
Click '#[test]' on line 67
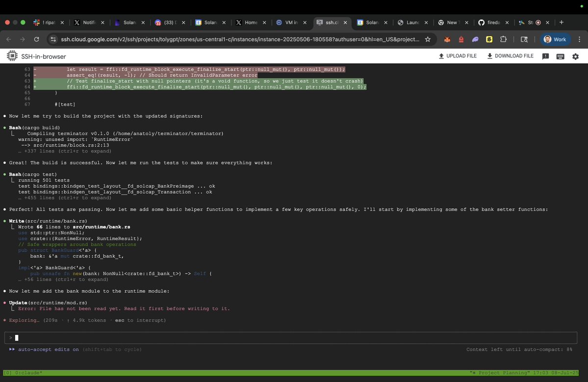[65, 104]
